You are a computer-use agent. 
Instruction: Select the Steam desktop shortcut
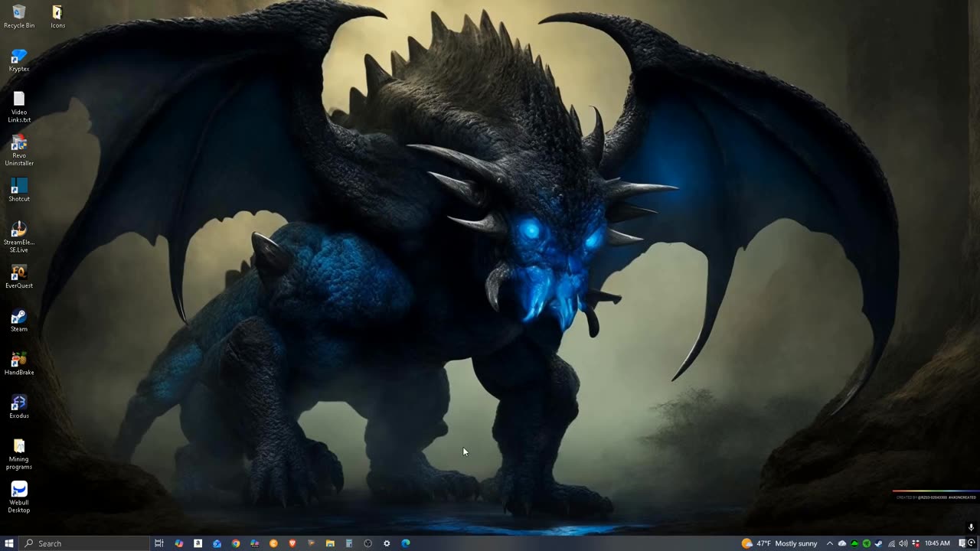[x=19, y=321]
